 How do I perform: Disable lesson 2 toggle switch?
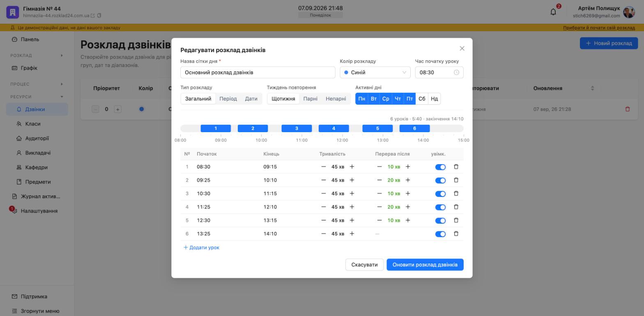coord(440,181)
